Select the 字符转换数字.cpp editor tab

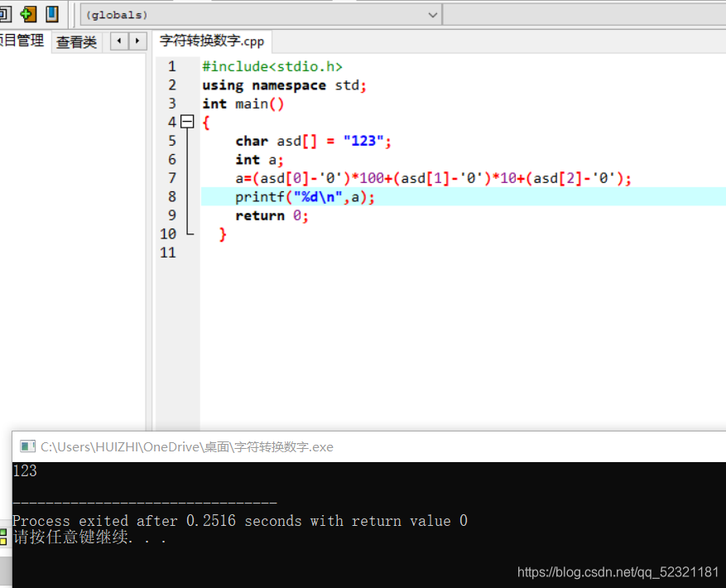tap(212, 41)
